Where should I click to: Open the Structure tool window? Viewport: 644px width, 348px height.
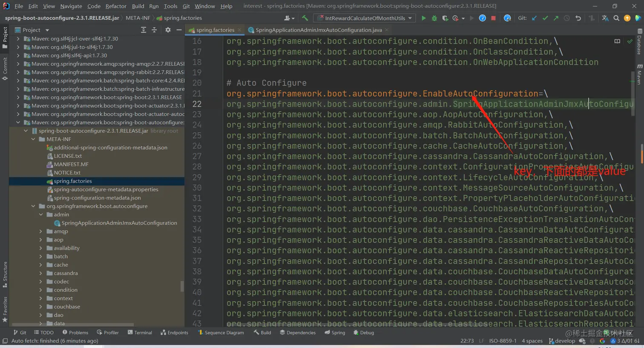tap(5, 274)
